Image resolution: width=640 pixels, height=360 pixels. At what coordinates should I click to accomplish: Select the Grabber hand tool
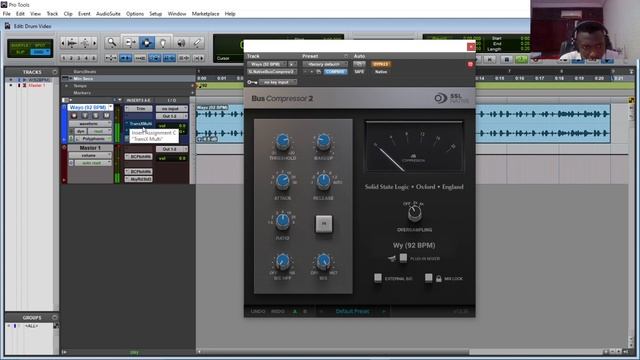pyautogui.click(x=162, y=42)
